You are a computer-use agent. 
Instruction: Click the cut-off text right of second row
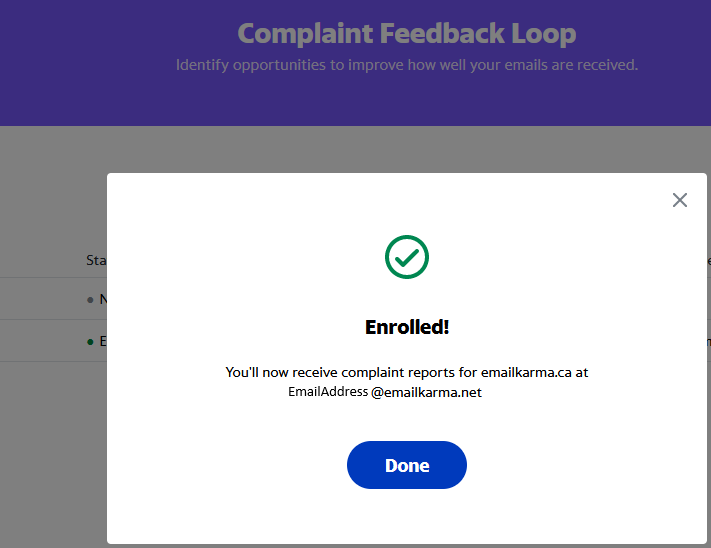tap(709, 342)
